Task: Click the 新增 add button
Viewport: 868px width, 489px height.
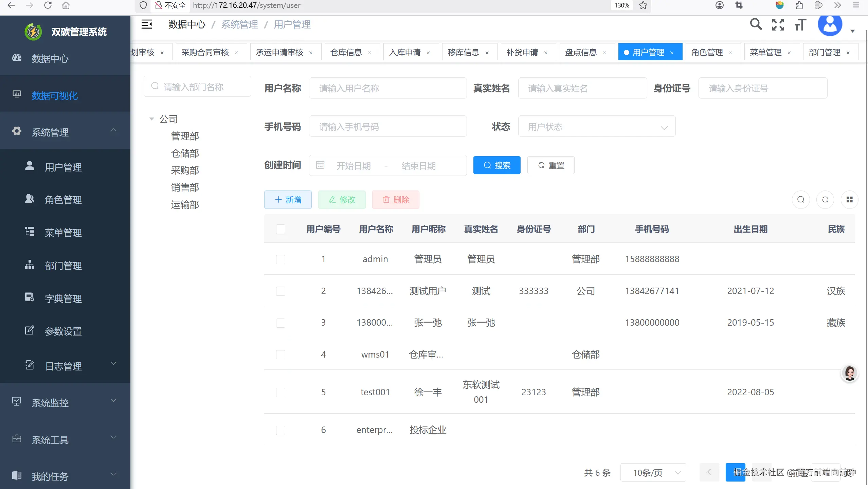Action: [x=288, y=200]
